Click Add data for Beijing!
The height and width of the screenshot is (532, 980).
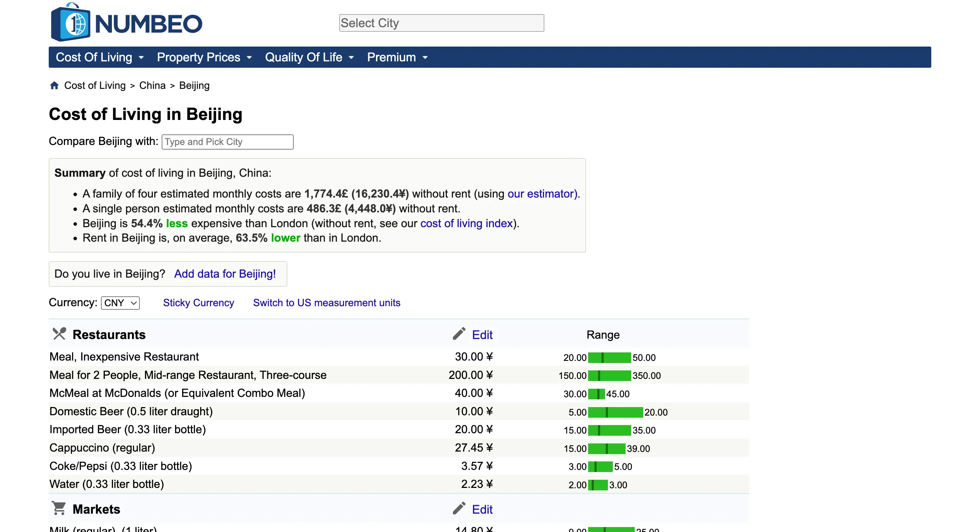(225, 274)
